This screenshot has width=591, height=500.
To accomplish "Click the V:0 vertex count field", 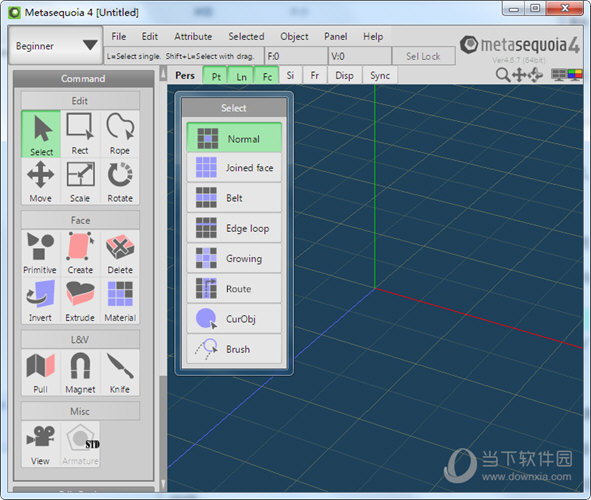I will click(360, 56).
